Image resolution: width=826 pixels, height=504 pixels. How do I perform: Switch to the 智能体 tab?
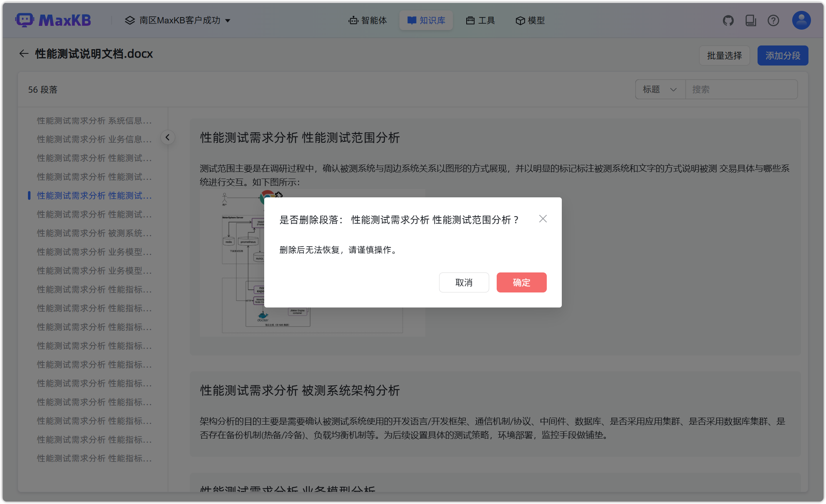pos(367,20)
